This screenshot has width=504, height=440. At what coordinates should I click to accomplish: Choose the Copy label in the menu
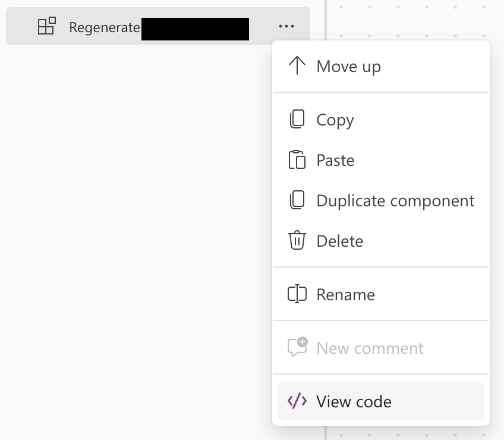coord(335,120)
